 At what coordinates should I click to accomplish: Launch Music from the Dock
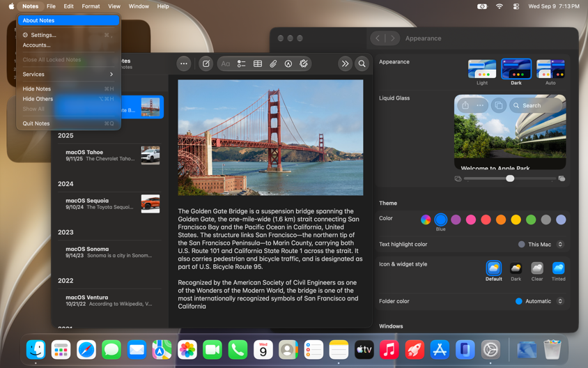coord(389,350)
